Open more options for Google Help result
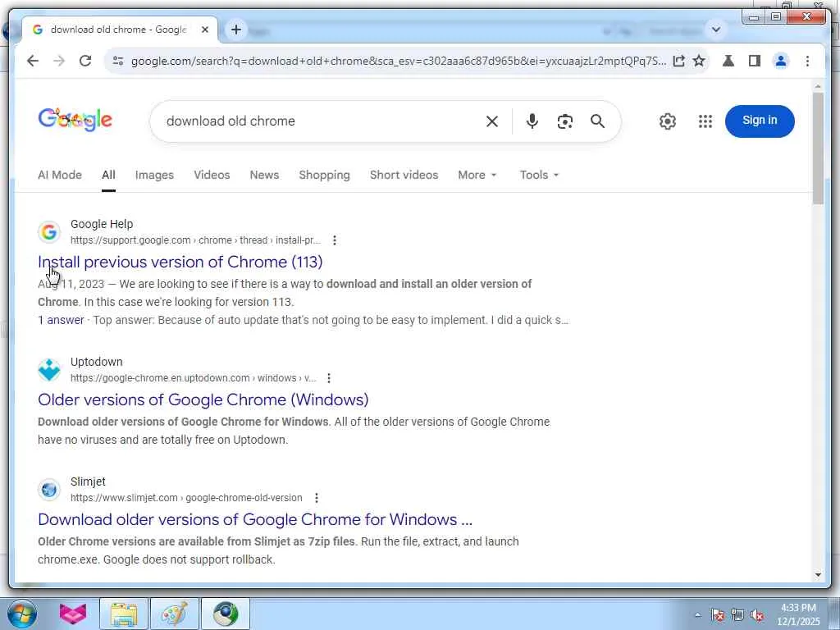This screenshot has width=840, height=630. [335, 240]
